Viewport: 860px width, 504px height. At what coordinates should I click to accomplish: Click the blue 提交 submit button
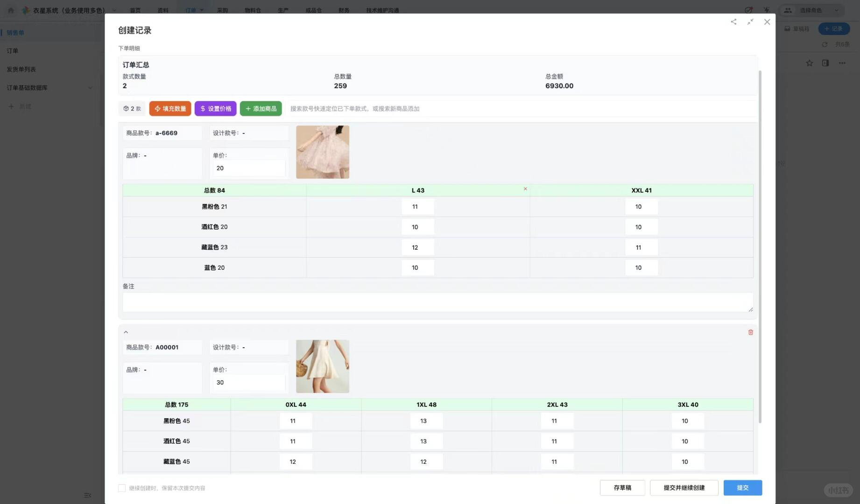click(742, 488)
